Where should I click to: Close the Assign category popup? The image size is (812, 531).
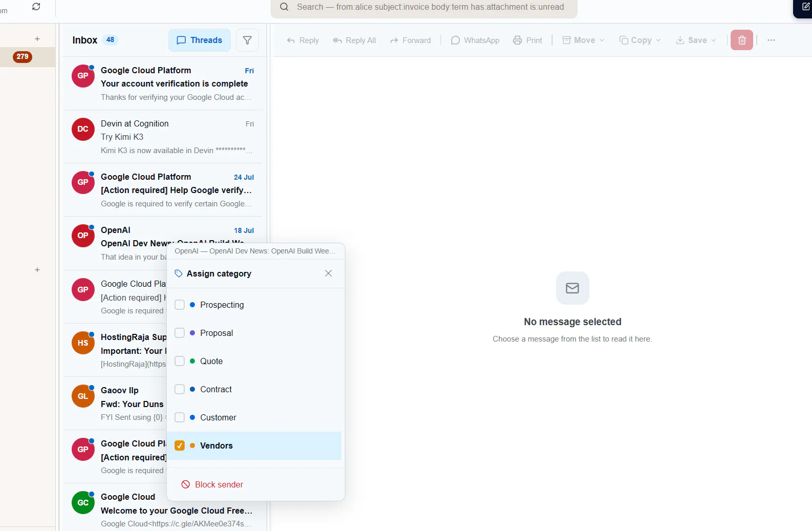(328, 273)
